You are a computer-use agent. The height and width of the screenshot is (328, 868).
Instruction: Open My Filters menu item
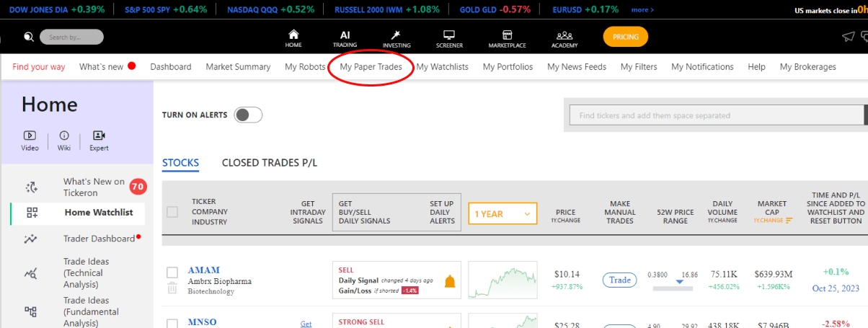tap(639, 66)
